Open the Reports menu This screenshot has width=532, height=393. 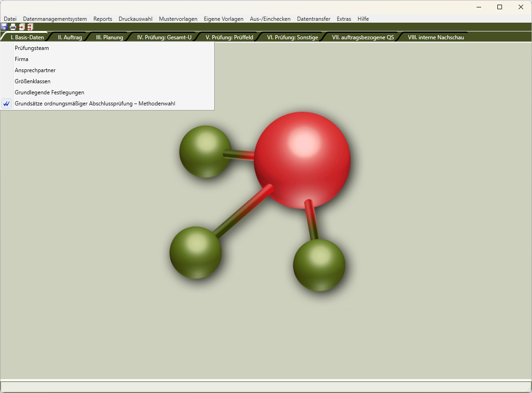(x=103, y=19)
